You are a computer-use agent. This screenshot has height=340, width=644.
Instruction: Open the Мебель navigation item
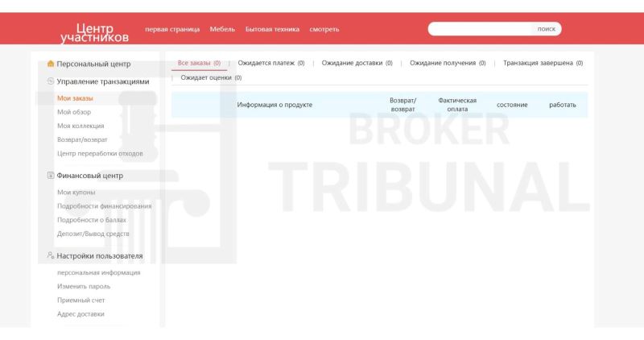(222, 29)
